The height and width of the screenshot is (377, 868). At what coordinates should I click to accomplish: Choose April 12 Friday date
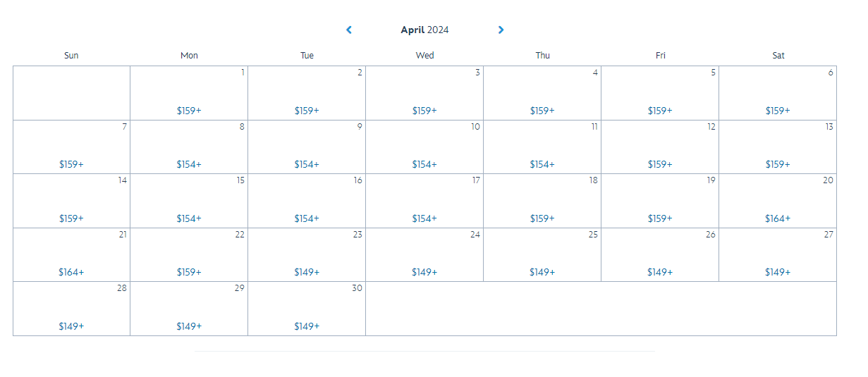point(660,147)
